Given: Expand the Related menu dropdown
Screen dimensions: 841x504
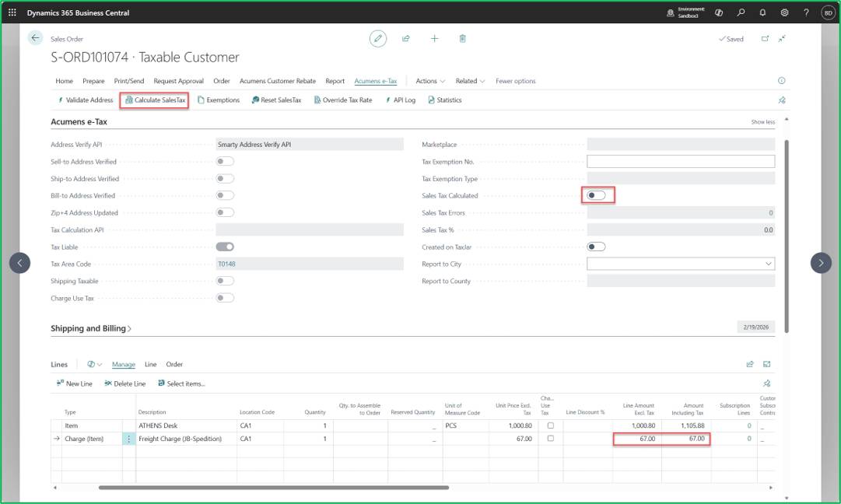Looking at the screenshot, I should pos(471,81).
